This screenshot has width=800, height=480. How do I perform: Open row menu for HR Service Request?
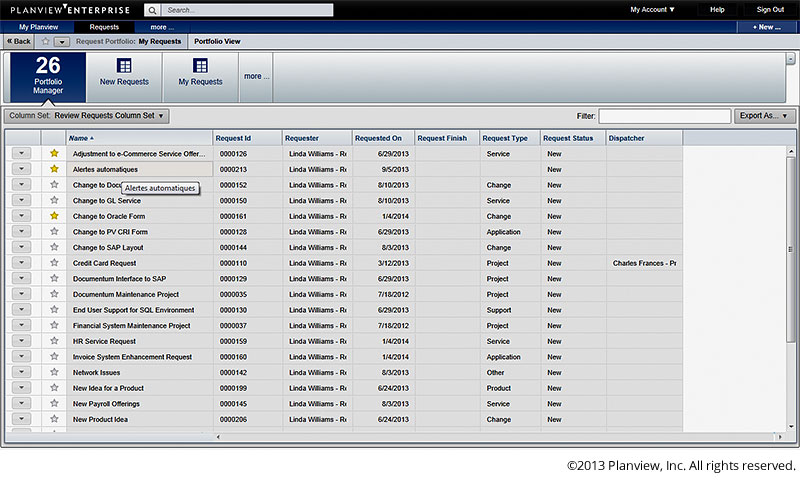[21, 341]
